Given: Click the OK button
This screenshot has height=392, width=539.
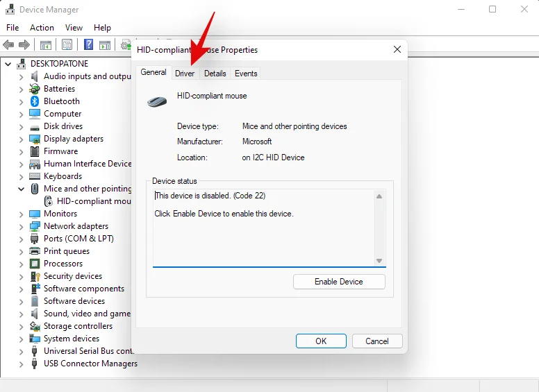Looking at the screenshot, I should click(321, 341).
